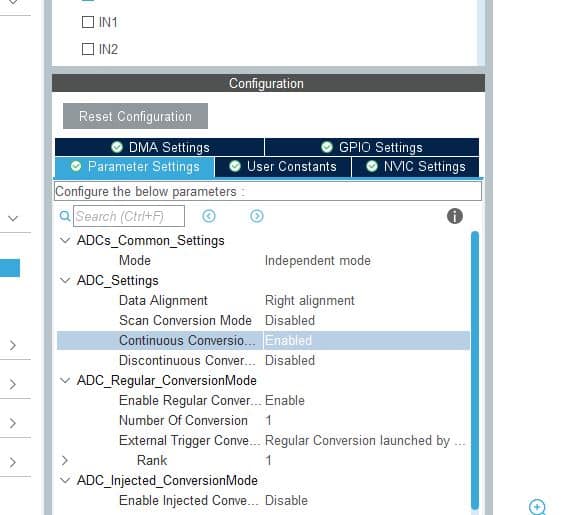Select the Number Of Conversion label
The width and height of the screenshot is (563, 515).
183,421
